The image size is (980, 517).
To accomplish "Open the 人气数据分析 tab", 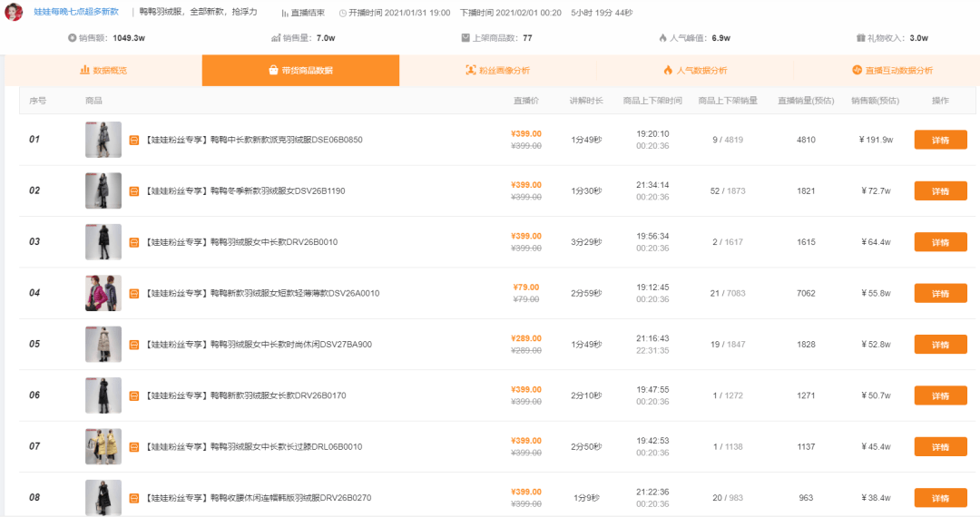I will (694, 70).
